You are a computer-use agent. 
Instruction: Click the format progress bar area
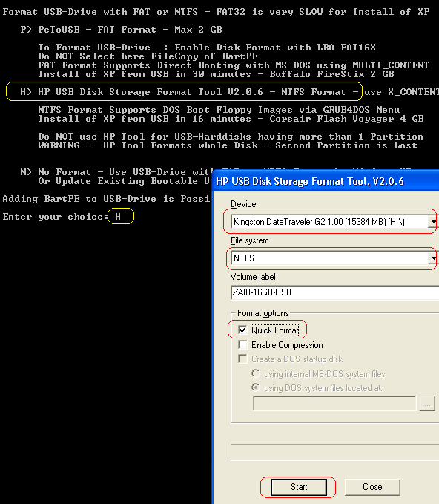[x=334, y=453]
